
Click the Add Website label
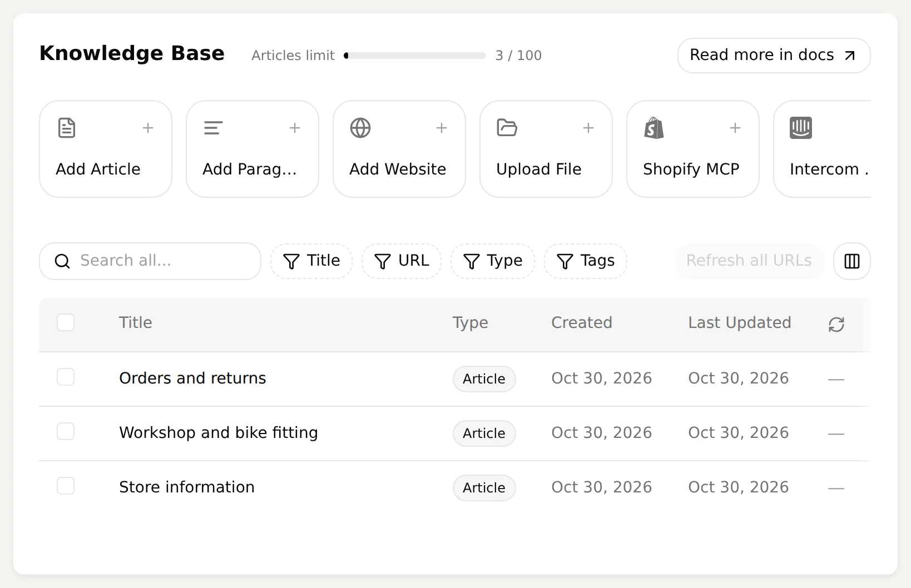click(398, 169)
